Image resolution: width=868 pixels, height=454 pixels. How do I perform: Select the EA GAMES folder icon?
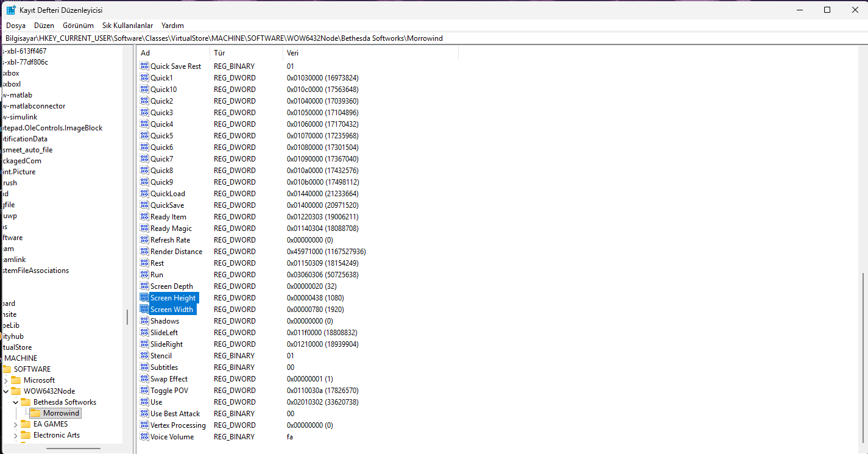(x=26, y=424)
